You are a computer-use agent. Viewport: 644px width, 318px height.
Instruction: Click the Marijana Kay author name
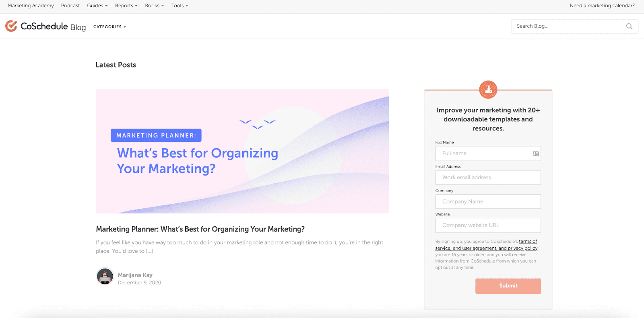pyautogui.click(x=135, y=275)
